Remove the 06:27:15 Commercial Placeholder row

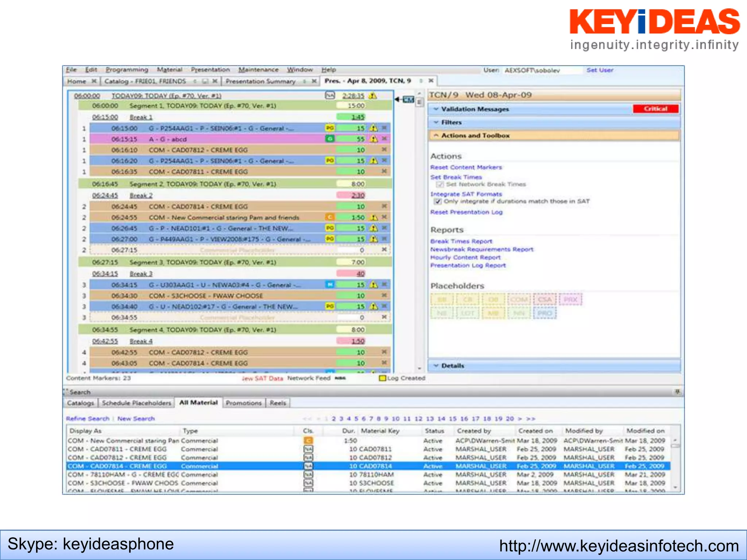384,250
